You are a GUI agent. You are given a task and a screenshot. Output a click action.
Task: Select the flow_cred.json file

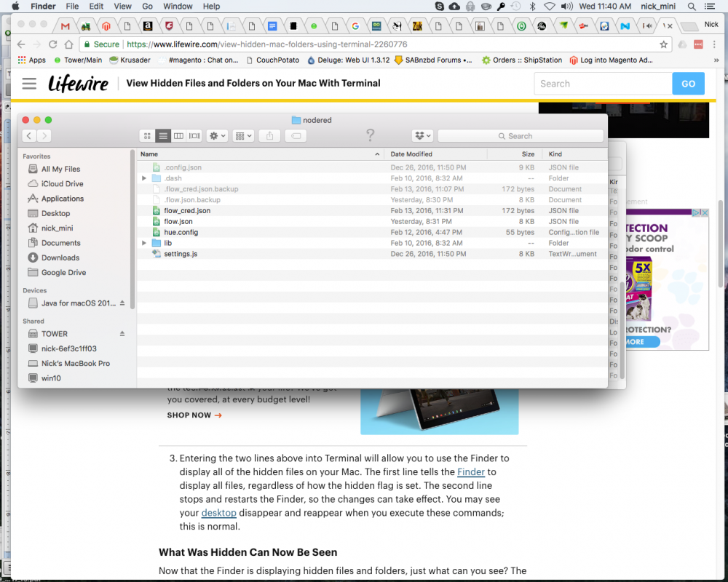[x=372, y=211]
